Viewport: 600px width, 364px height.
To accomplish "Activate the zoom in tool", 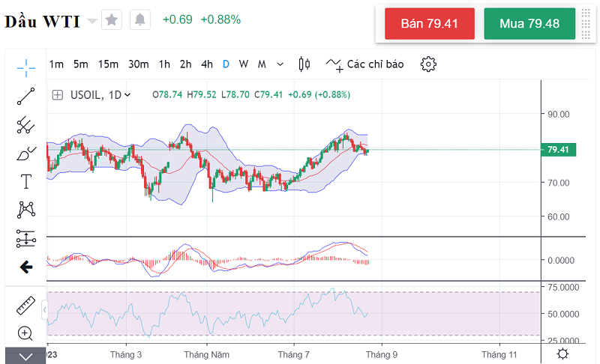I will 26,333.
